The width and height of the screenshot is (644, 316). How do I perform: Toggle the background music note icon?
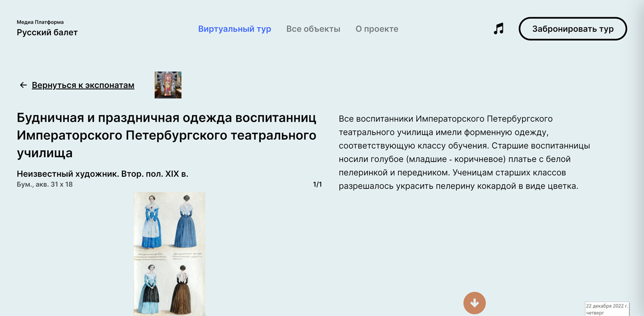[x=499, y=29]
